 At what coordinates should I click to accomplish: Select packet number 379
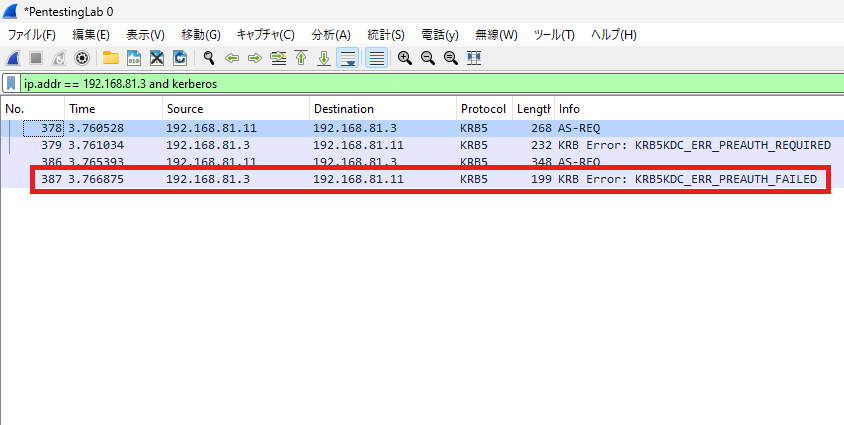click(52, 145)
